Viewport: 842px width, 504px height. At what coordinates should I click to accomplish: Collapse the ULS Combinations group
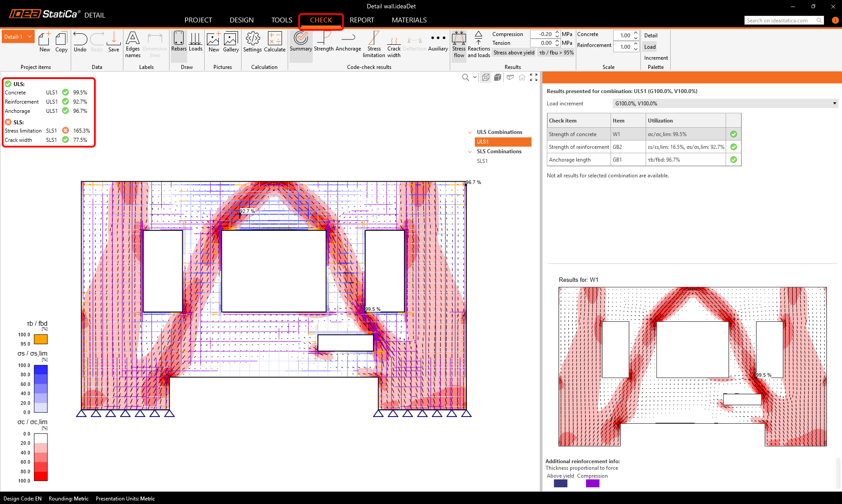[x=470, y=132]
